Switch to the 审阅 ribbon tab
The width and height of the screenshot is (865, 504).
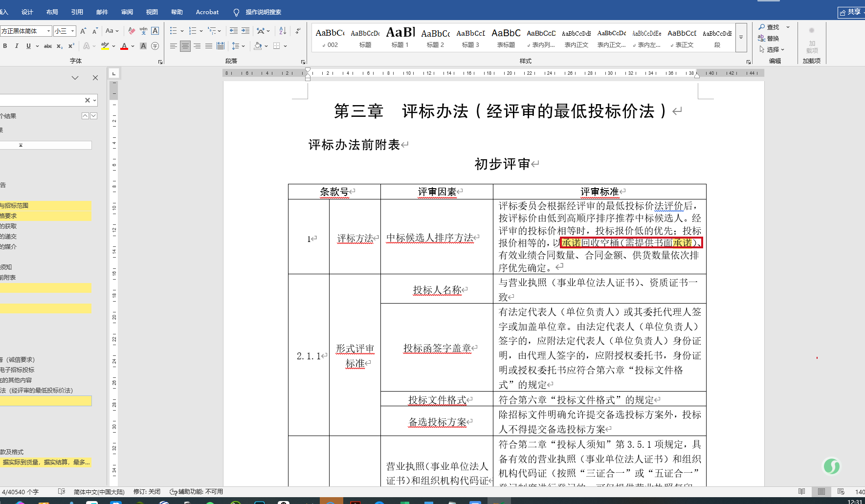tap(127, 12)
